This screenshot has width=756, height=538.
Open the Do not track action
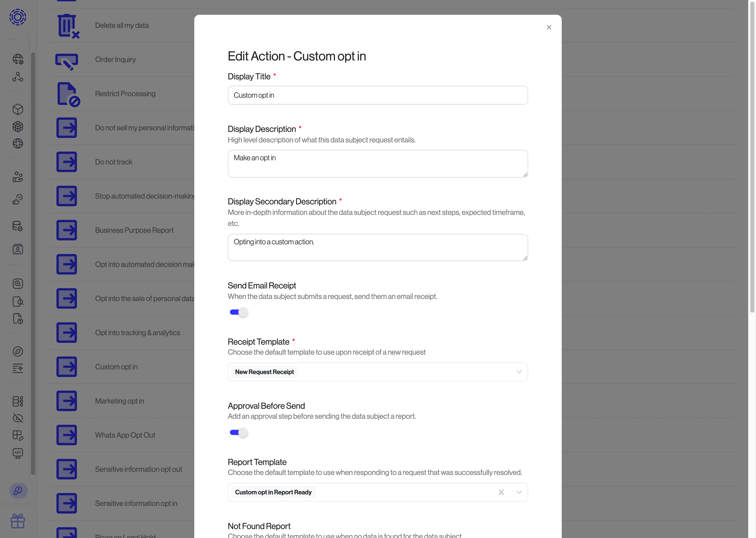114,162
